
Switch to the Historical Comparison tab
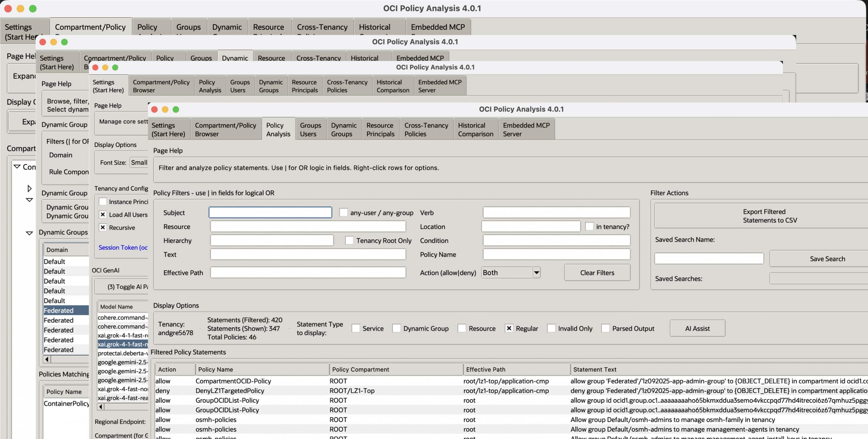click(x=475, y=129)
